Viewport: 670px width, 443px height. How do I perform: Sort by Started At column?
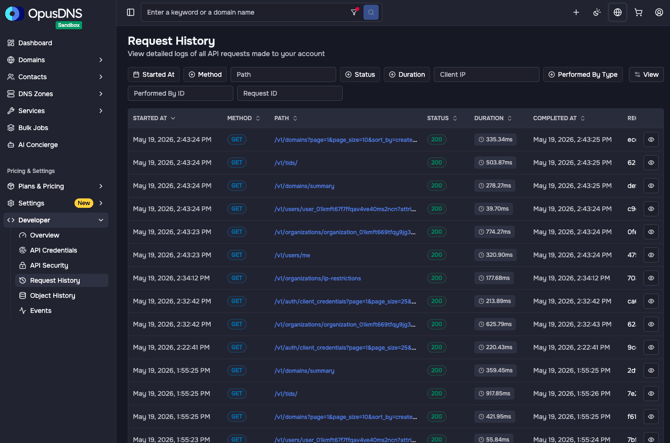tap(154, 118)
